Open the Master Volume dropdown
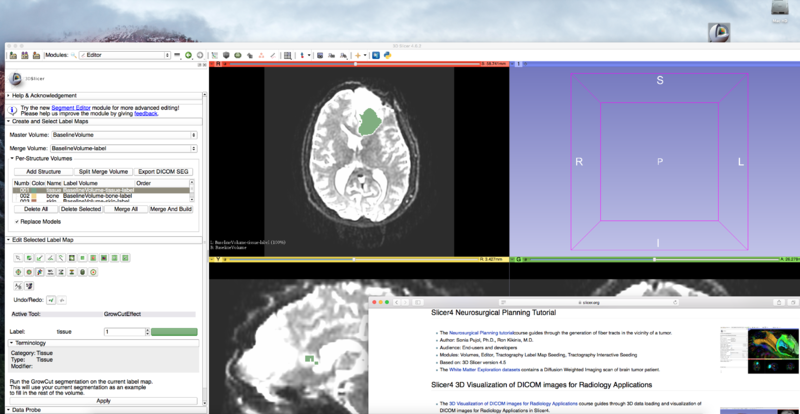Screen dimensions: 800x414 click(123, 134)
